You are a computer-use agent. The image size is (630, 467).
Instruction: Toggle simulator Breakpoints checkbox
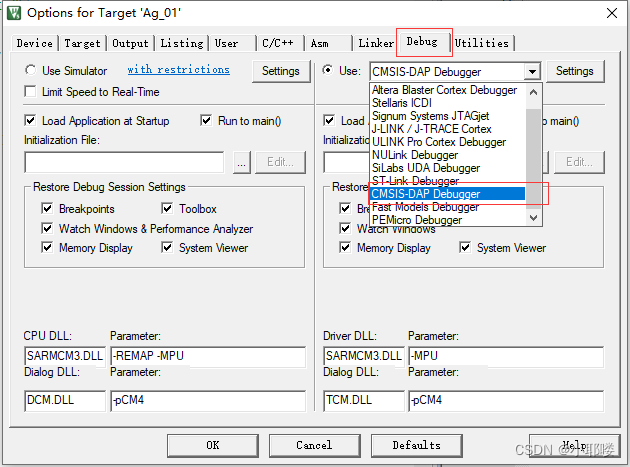coord(47,208)
